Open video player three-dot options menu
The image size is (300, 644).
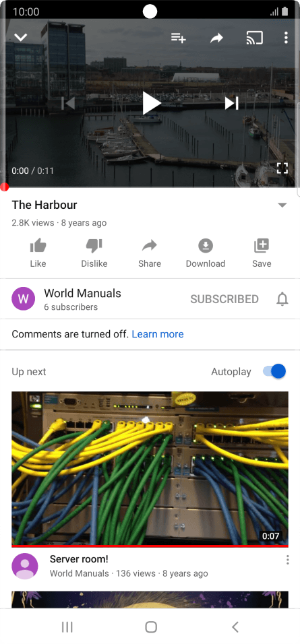[286, 38]
